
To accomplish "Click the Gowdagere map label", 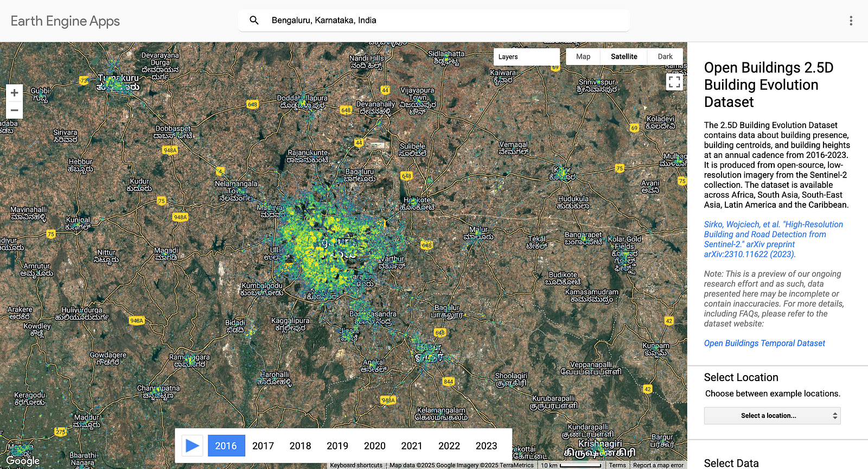I will pyautogui.click(x=108, y=358).
